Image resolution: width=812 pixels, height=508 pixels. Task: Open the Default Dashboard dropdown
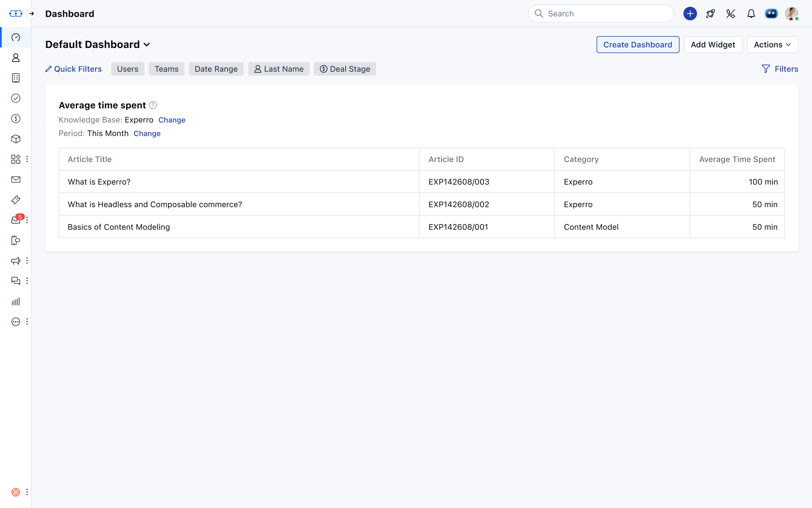tap(98, 44)
